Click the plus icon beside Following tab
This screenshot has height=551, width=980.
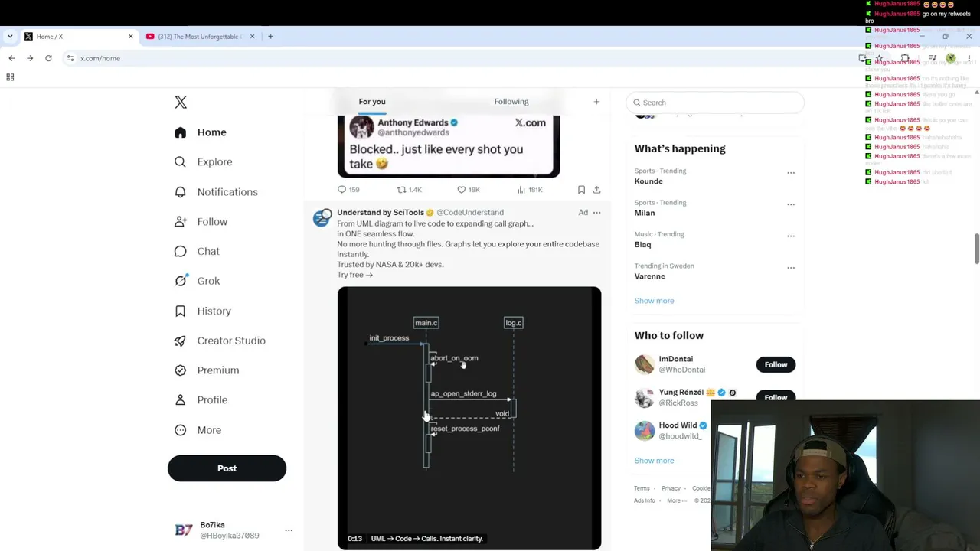point(596,102)
